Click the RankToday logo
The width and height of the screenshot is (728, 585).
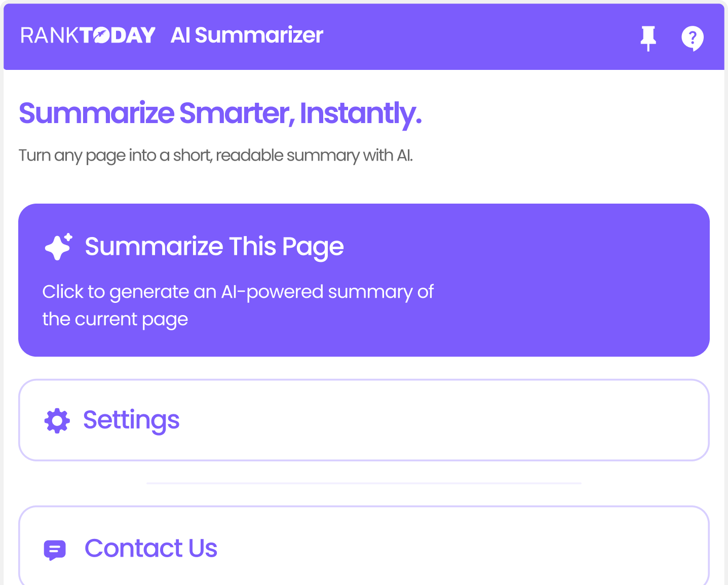88,35
